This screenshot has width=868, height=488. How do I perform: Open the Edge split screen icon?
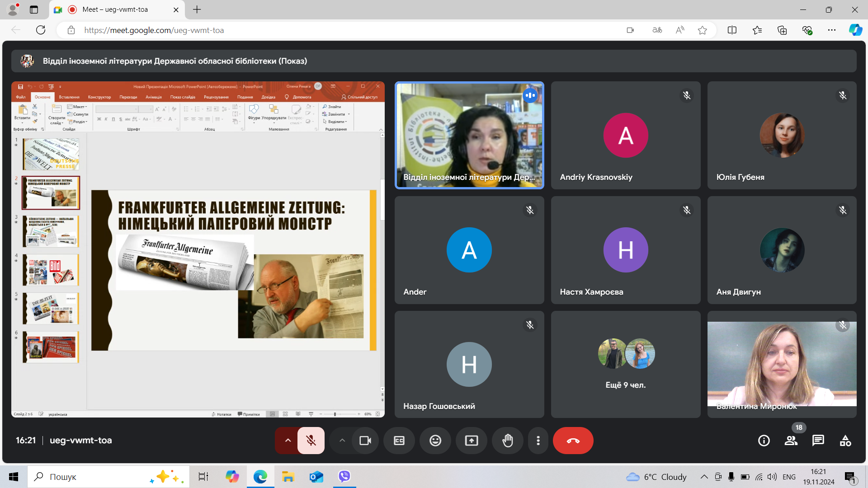coord(732,30)
